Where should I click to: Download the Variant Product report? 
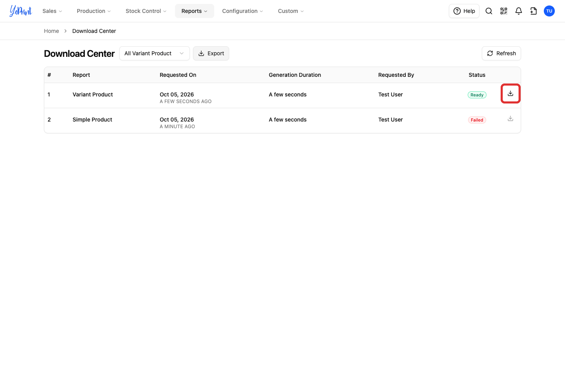tap(510, 93)
